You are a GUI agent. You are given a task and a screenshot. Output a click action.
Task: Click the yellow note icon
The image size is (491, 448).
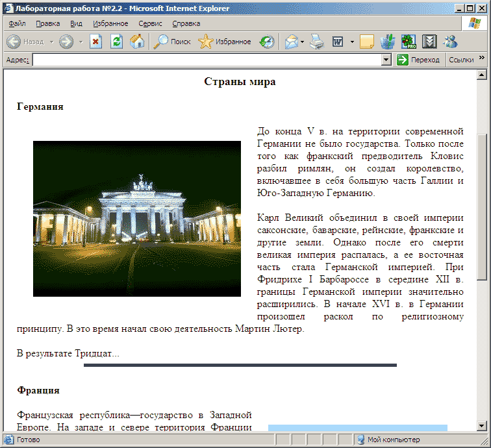(367, 42)
